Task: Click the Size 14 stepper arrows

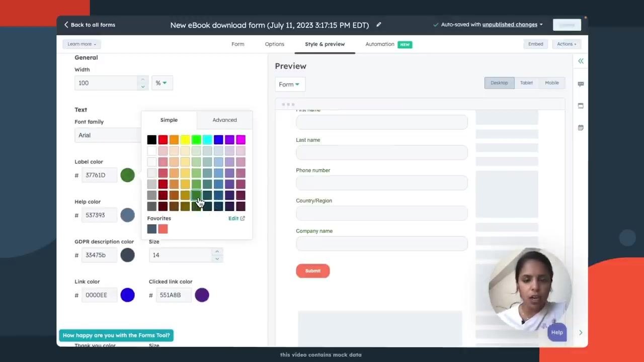Action: pyautogui.click(x=217, y=255)
